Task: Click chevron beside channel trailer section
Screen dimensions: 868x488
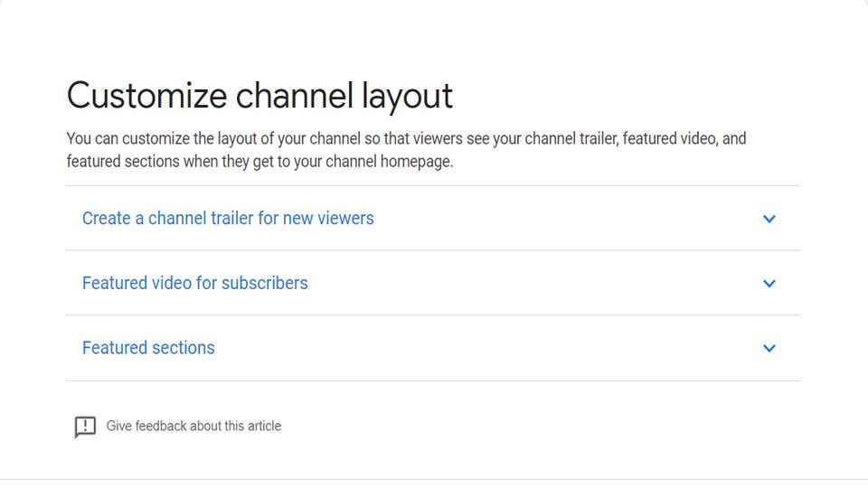Action: coord(769,219)
